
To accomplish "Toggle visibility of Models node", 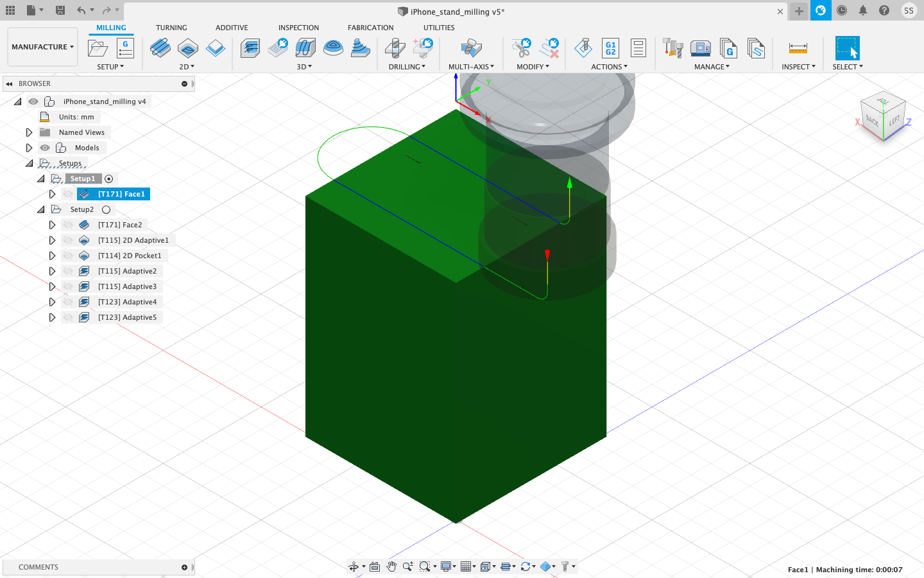I will pyautogui.click(x=45, y=148).
